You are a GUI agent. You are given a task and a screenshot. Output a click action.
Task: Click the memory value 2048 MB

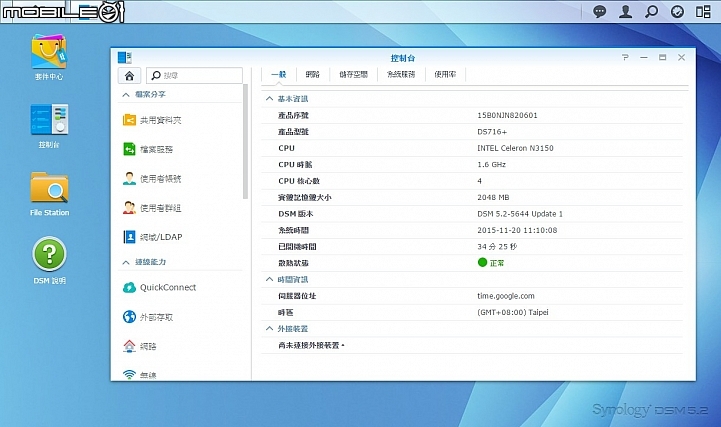coord(493,197)
